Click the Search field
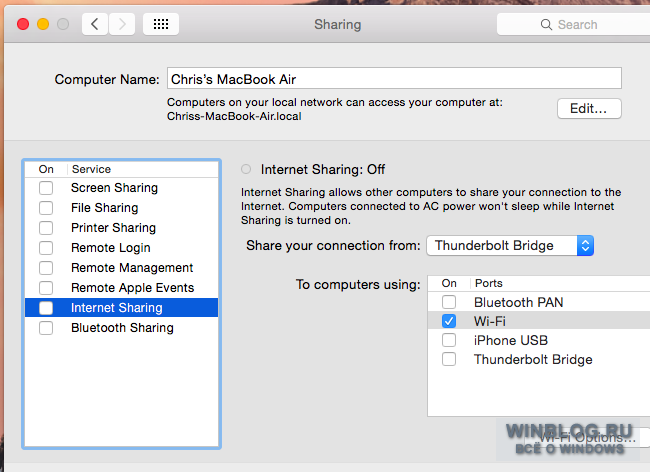The image size is (650, 472). (573, 24)
